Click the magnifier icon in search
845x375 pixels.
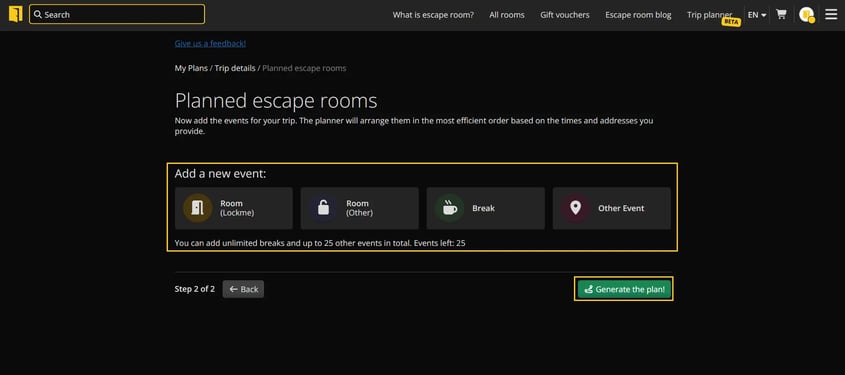38,15
